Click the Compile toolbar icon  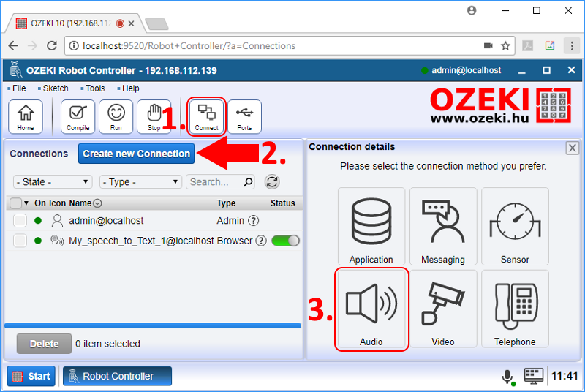[x=78, y=116]
